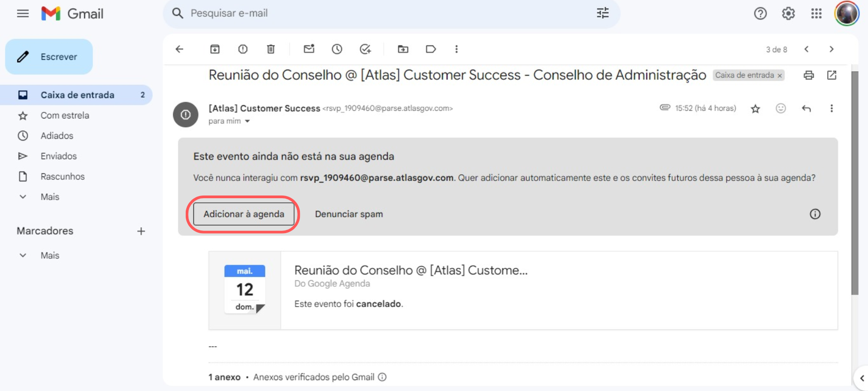The height and width of the screenshot is (391, 868).
Task: Go back to inbox arrow
Action: coord(179,49)
